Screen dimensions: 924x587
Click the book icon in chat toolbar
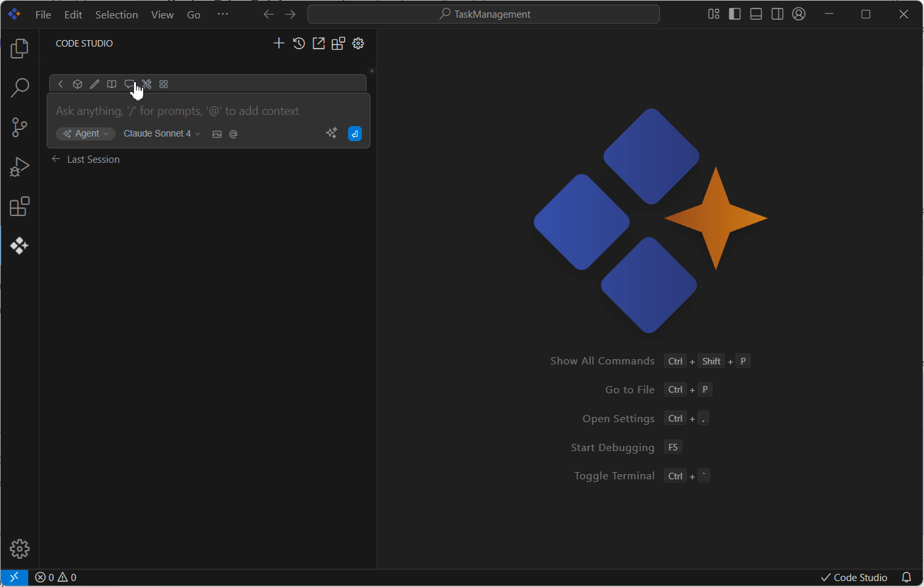[x=112, y=84]
